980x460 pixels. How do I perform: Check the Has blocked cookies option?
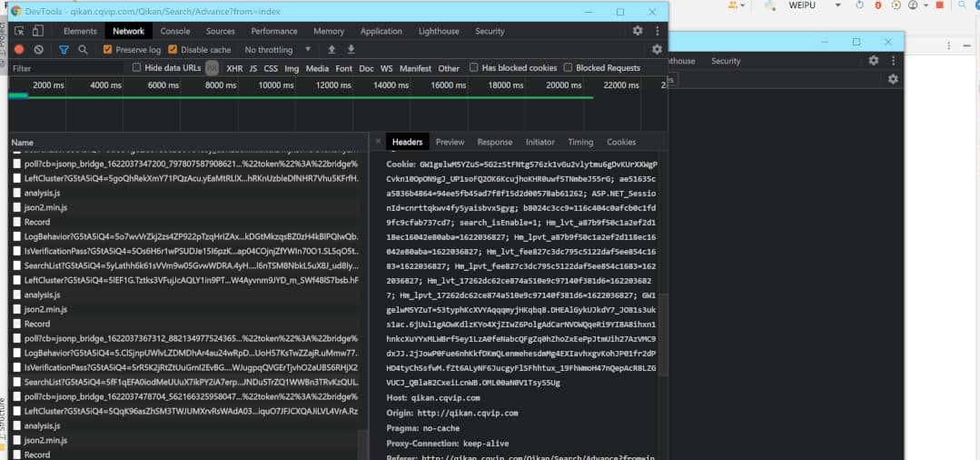click(x=474, y=68)
